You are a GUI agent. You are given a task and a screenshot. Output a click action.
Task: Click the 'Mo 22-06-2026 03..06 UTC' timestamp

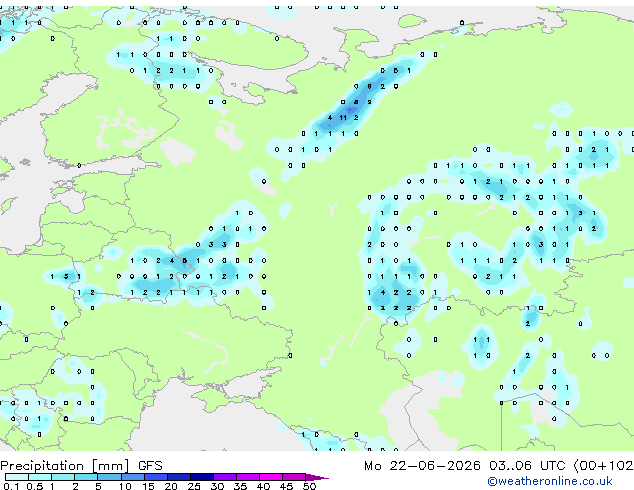click(x=465, y=466)
